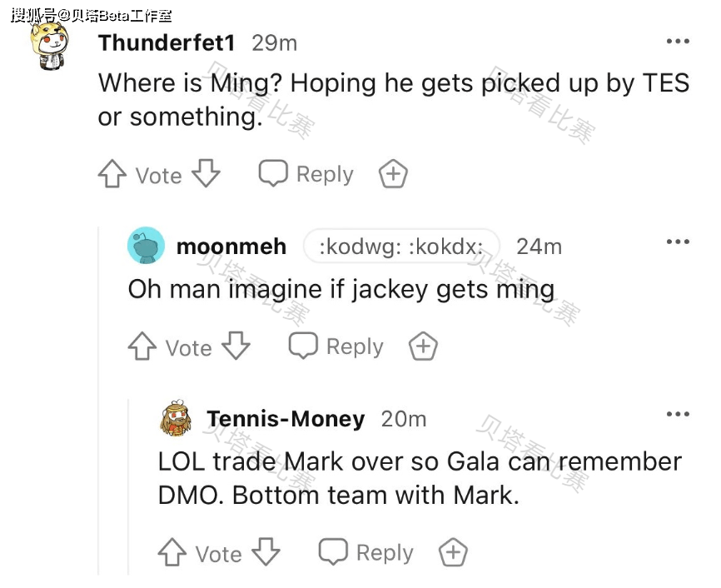
Task: Visit Tennis-Money's profile via username
Action: pos(286,419)
